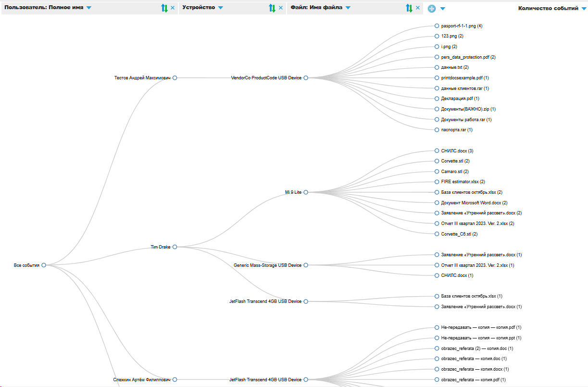Open Устройство grouping dropdown
Screen dimensions: 588x387
(220, 8)
